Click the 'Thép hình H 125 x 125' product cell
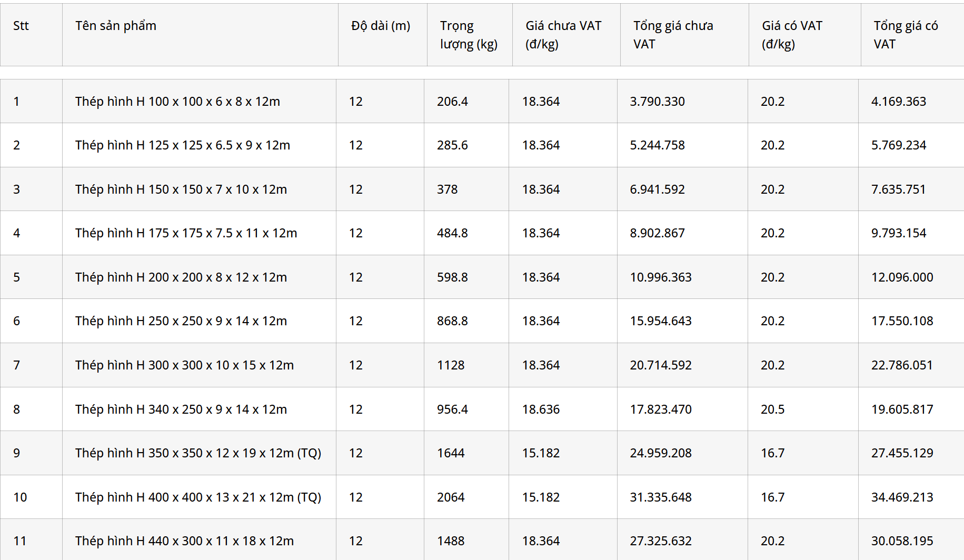The height and width of the screenshot is (560, 964). coord(182,145)
